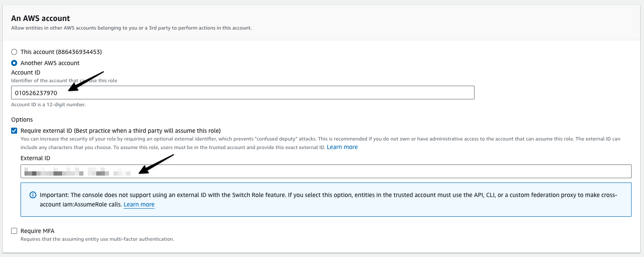Screen dimensions: 644x257
Task: Click inside the Account ID input field
Action: click(257, 93)
